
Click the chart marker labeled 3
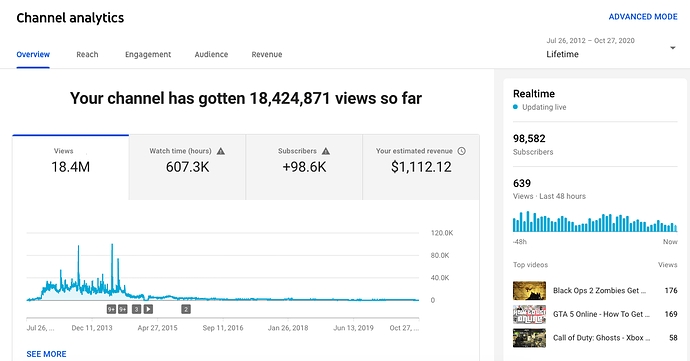(136, 309)
